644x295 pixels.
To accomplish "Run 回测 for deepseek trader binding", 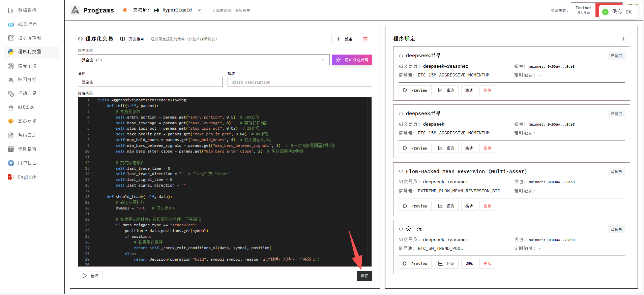I will click(x=446, y=148).
